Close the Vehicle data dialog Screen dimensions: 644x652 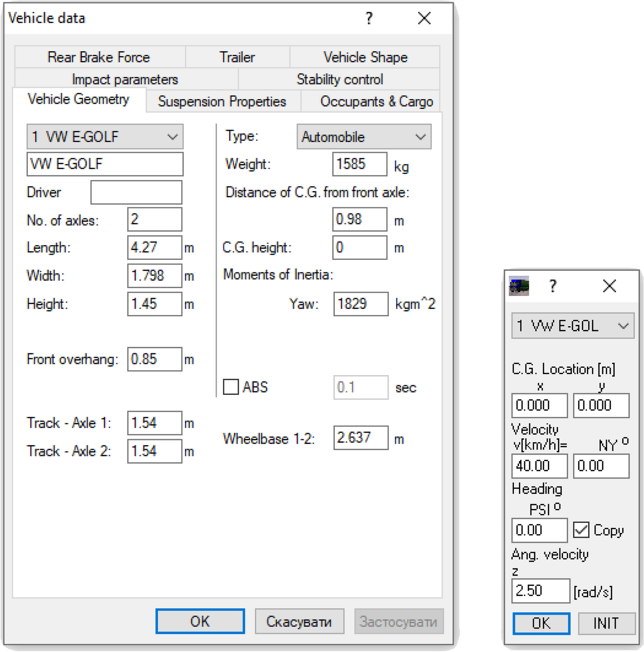tap(424, 18)
